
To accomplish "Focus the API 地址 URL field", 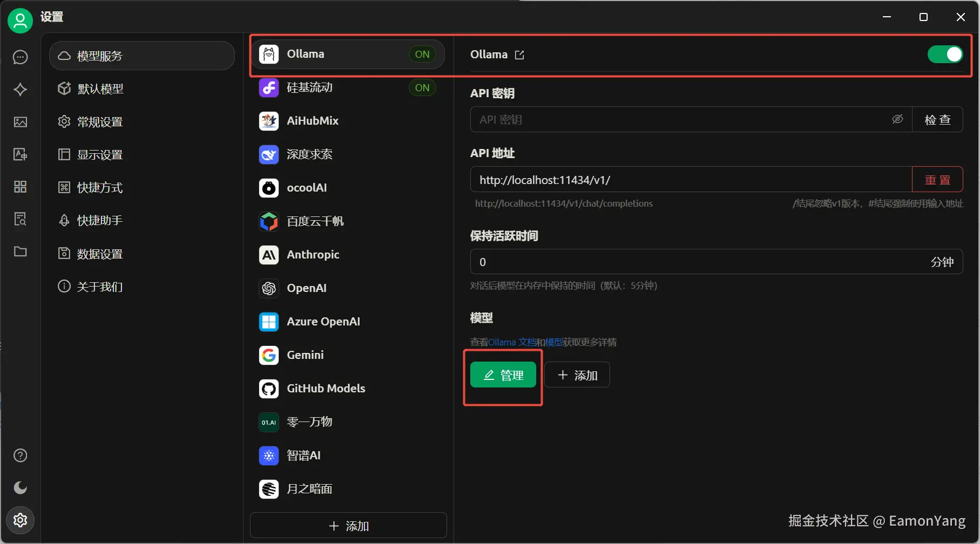I will coord(691,180).
